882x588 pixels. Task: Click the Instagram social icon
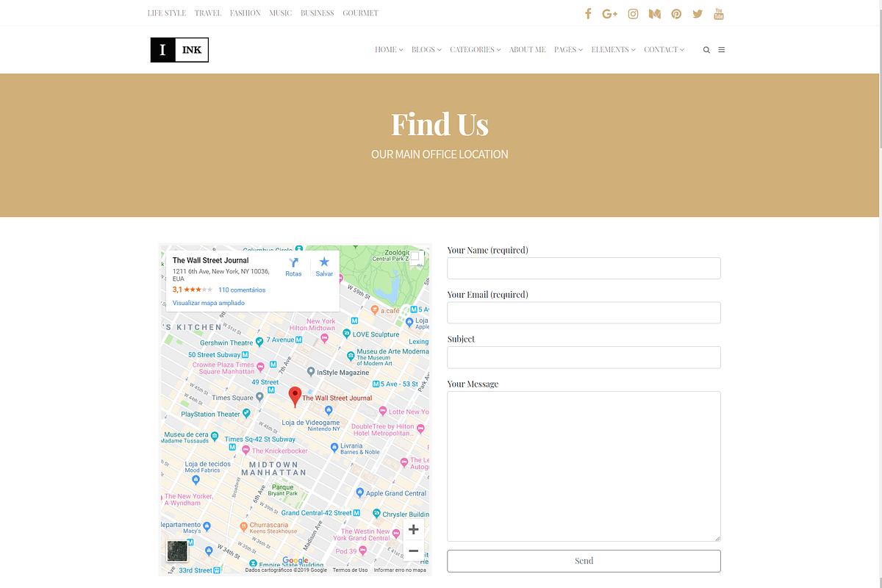tap(633, 13)
